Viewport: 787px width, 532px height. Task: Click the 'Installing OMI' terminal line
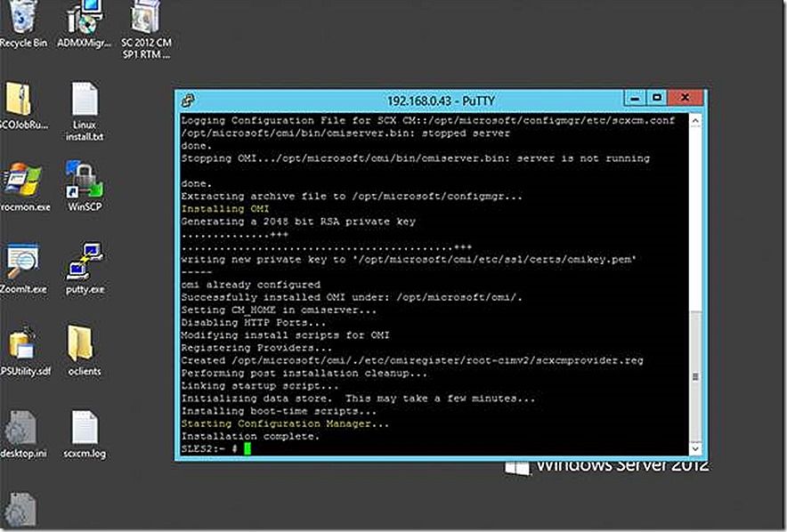click(225, 208)
